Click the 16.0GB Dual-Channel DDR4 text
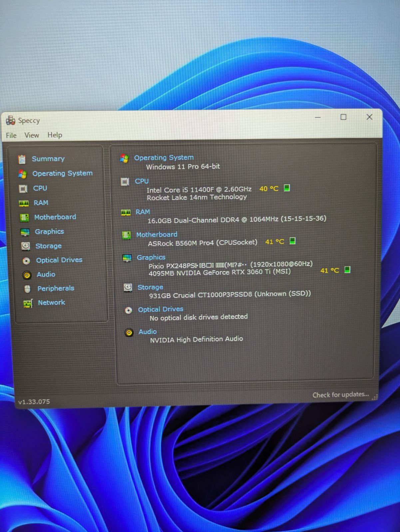 (237, 219)
